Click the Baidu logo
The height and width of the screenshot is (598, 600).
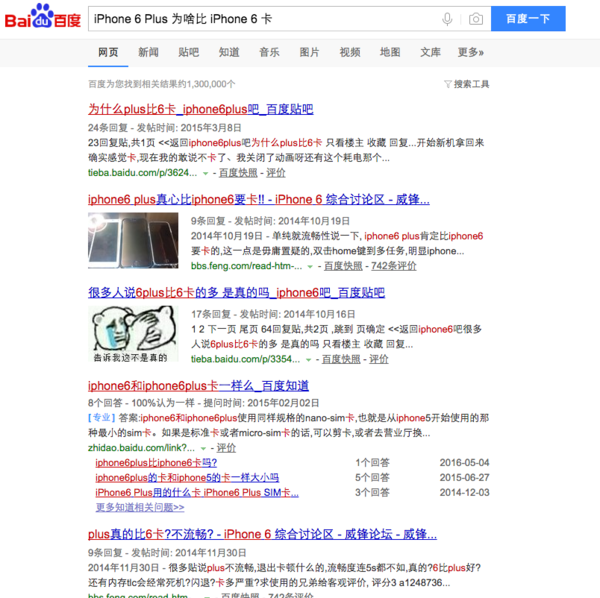click(42, 16)
